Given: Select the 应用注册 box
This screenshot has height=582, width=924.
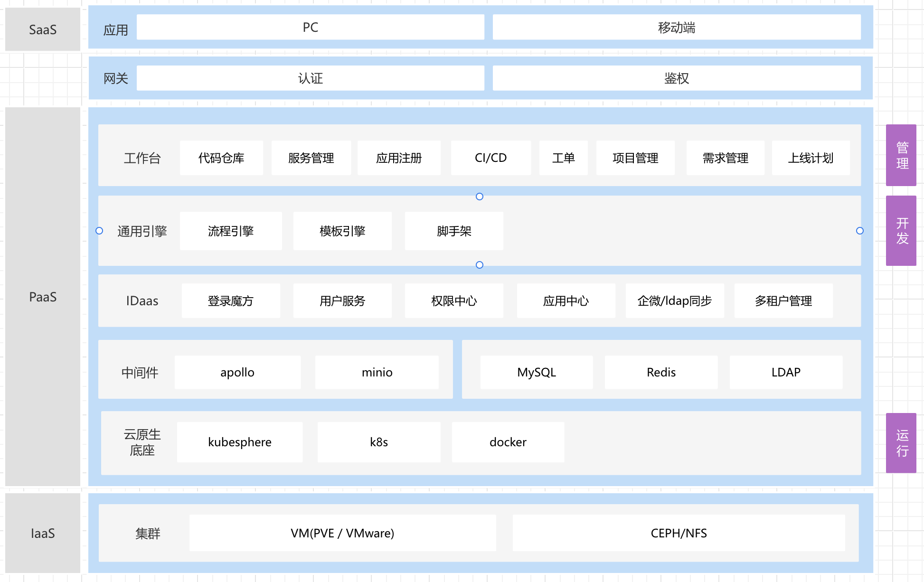Looking at the screenshot, I should coord(399,158).
